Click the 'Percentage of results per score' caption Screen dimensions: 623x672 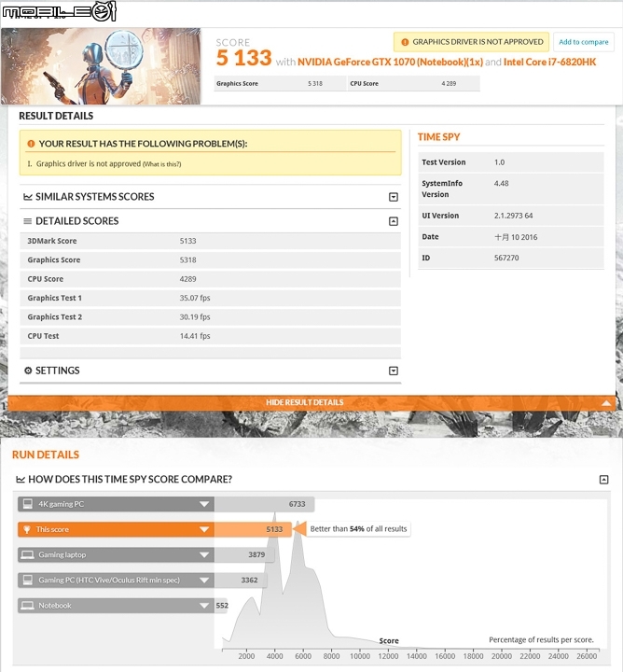(541, 640)
